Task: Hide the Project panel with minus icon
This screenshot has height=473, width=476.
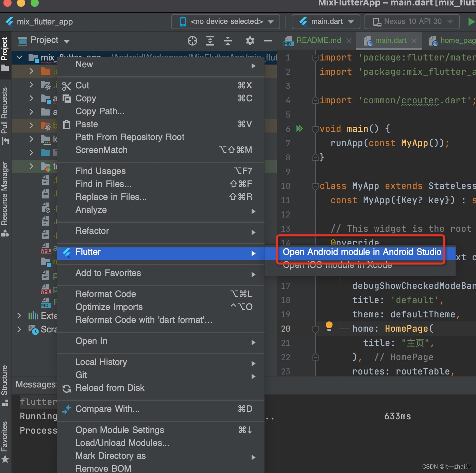Action: click(268, 41)
